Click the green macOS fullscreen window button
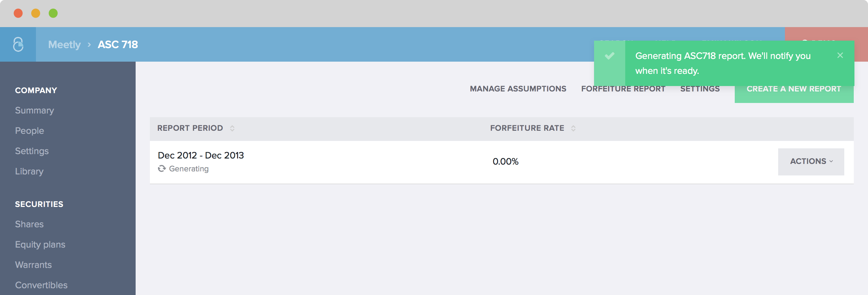Screen dimensions: 868x295 click(x=53, y=13)
